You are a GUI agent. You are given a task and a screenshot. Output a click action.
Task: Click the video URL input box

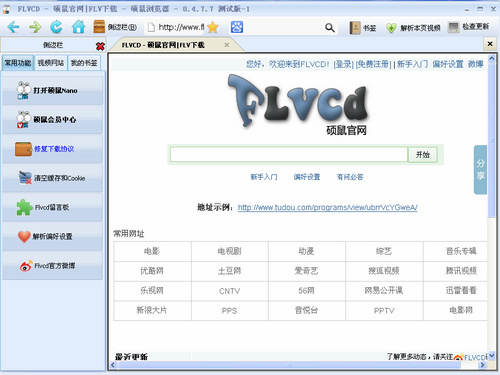tap(289, 155)
